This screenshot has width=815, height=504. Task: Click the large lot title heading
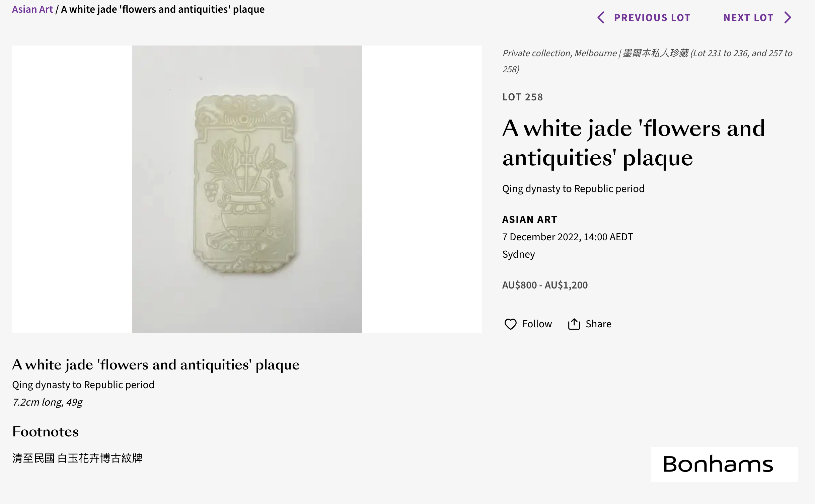[x=634, y=143]
